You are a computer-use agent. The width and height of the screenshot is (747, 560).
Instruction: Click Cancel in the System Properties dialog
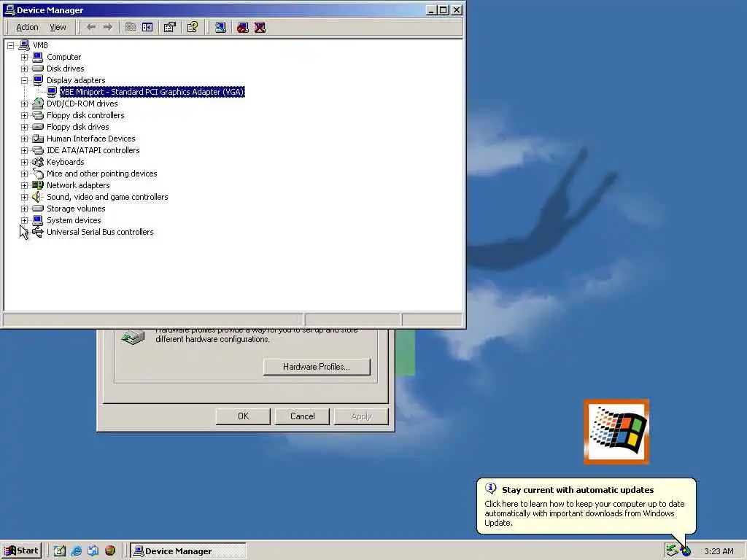point(302,416)
